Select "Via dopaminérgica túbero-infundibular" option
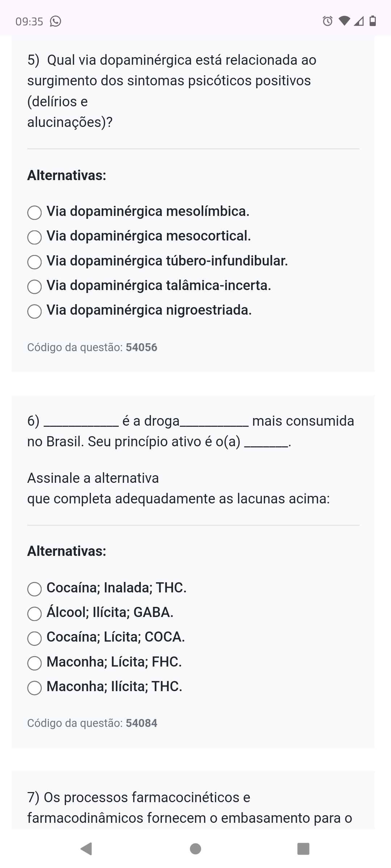391x868 pixels. coord(34,262)
